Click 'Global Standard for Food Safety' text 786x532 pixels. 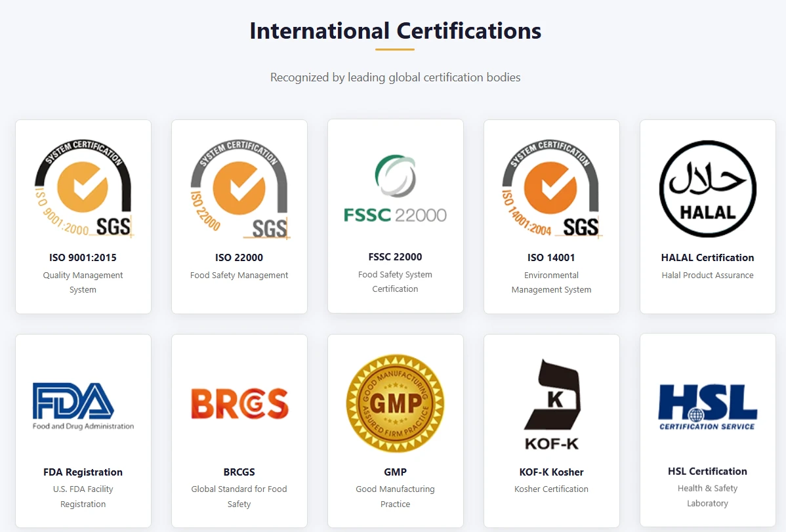click(x=239, y=497)
